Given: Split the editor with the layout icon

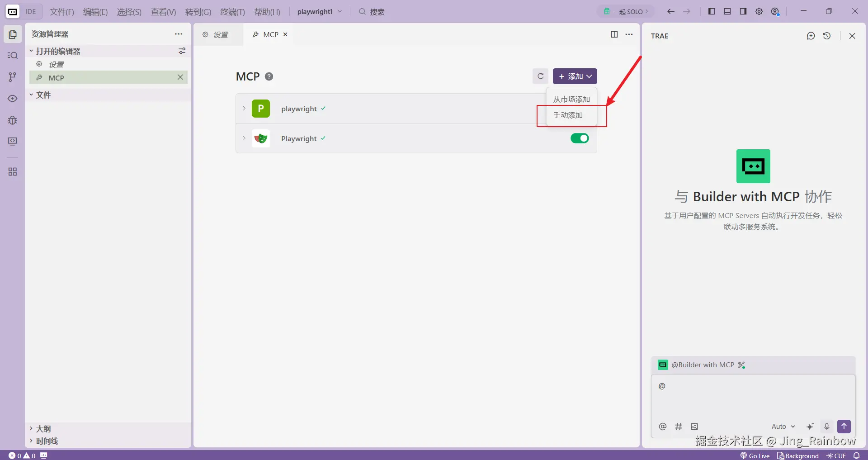Looking at the screenshot, I should 614,34.
